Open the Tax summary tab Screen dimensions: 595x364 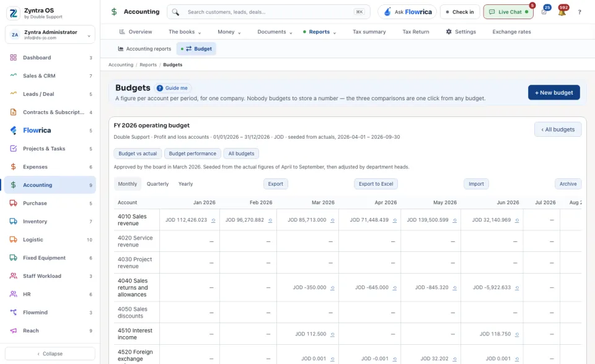pyautogui.click(x=369, y=32)
